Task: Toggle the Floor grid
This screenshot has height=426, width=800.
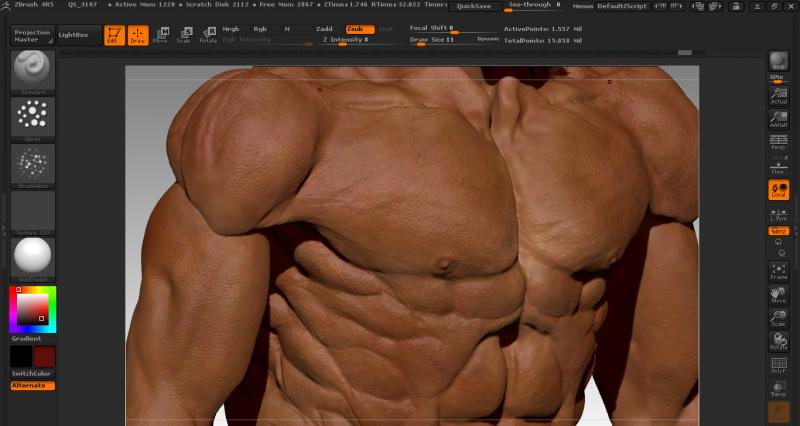Action: tap(779, 166)
